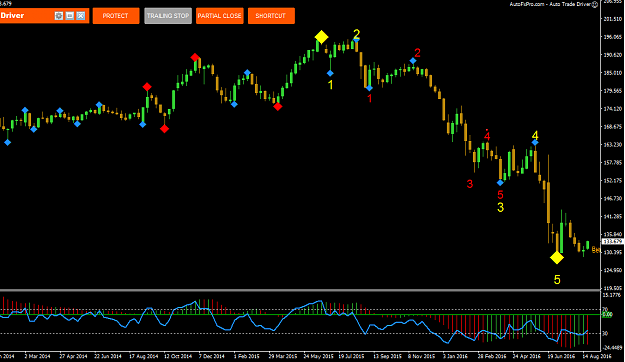
Task: Select the blue diamond above red label 1
Action: (x=369, y=88)
